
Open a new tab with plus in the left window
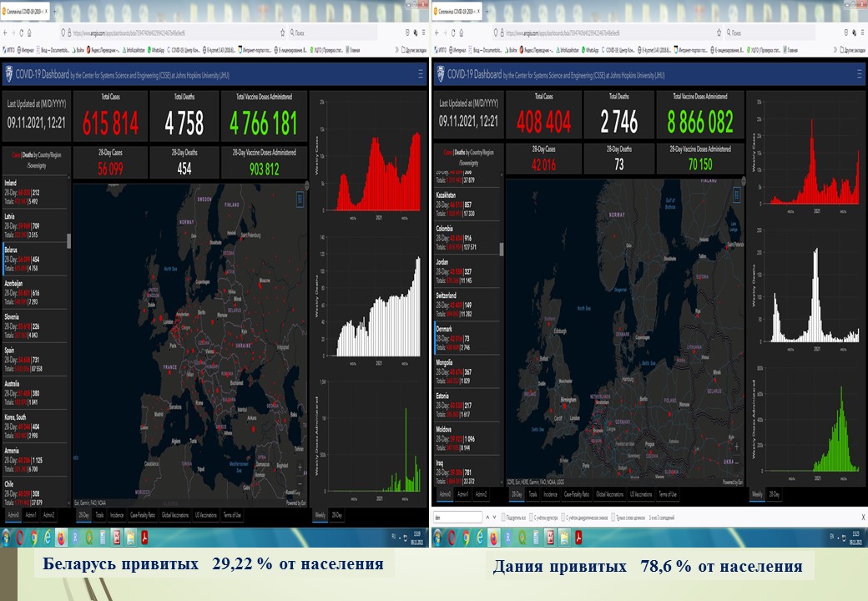pos(56,11)
